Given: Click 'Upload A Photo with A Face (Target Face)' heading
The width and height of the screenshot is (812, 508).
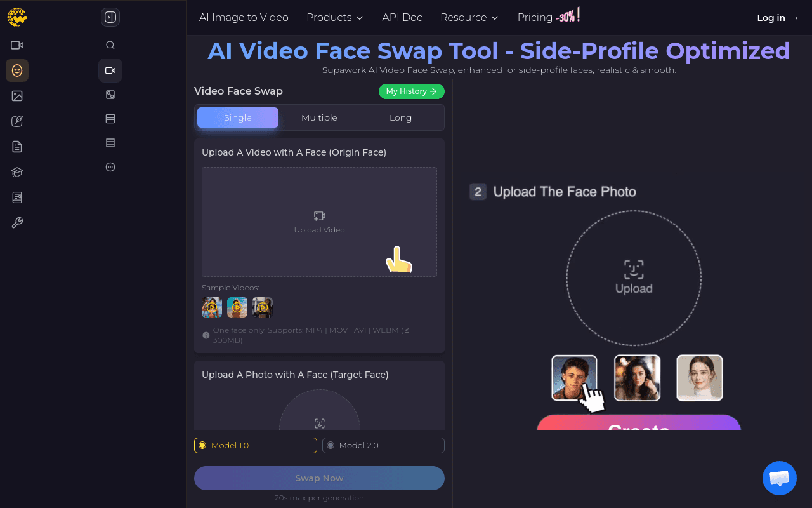Looking at the screenshot, I should [295, 375].
